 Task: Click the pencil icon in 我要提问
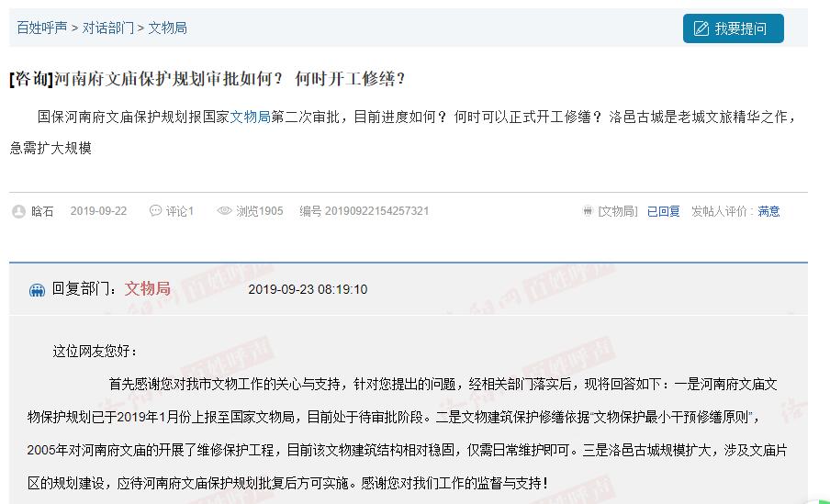tap(701, 28)
